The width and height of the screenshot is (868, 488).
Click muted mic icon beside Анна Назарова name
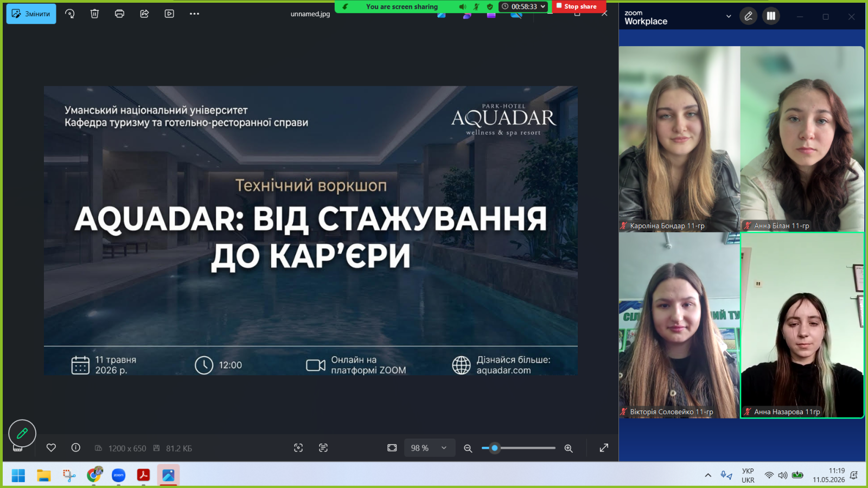[x=748, y=412]
